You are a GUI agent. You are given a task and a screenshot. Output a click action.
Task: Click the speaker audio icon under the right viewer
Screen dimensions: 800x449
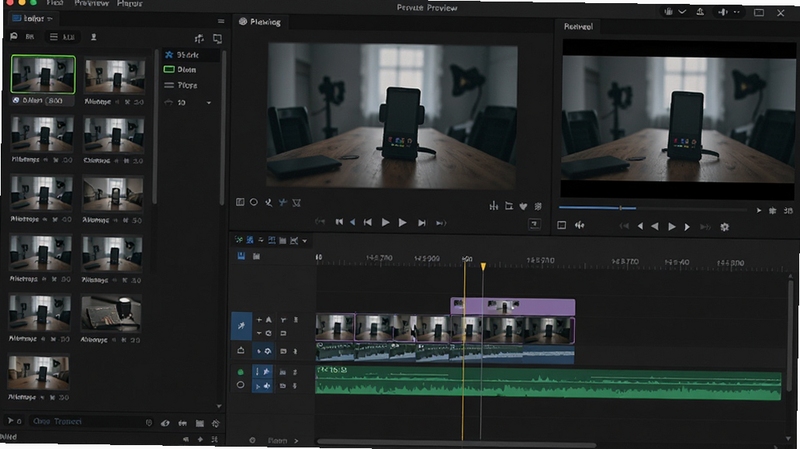tap(580, 225)
